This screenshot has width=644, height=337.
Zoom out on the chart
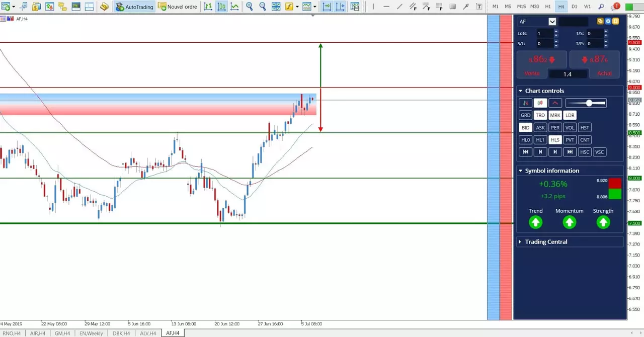coord(263,7)
